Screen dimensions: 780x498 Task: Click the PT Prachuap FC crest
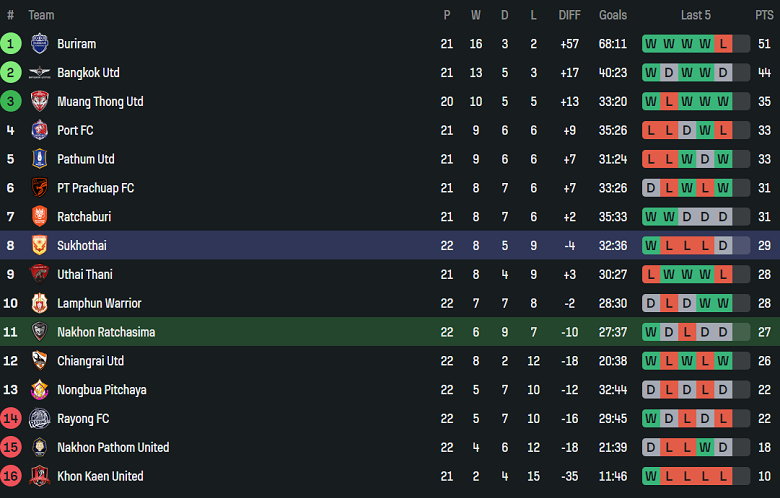(x=39, y=188)
